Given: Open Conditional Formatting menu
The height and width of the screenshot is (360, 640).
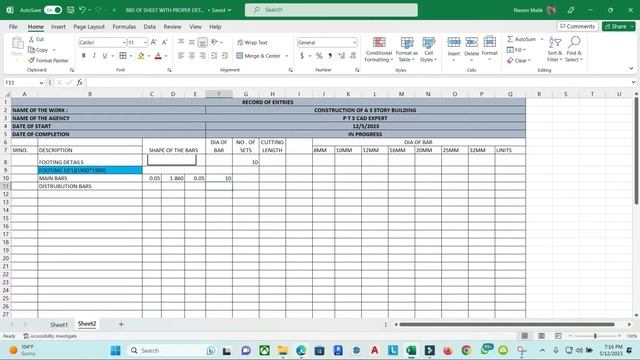Looking at the screenshot, I should [x=379, y=49].
